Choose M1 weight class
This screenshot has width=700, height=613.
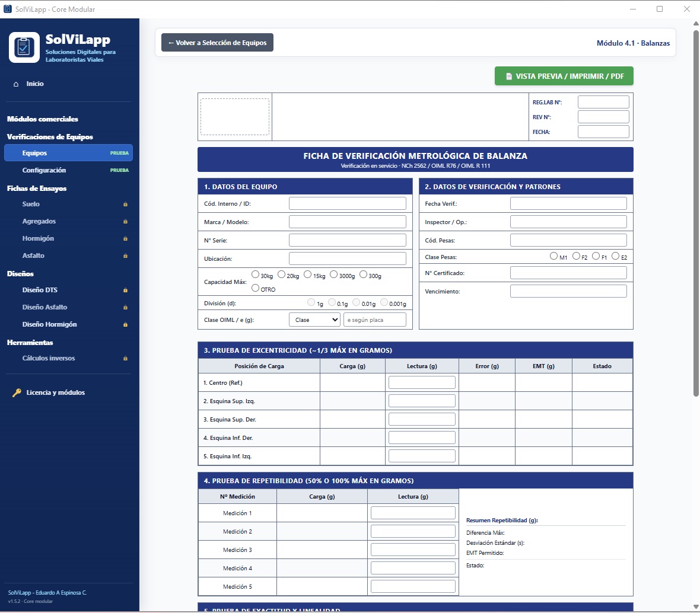tap(554, 256)
